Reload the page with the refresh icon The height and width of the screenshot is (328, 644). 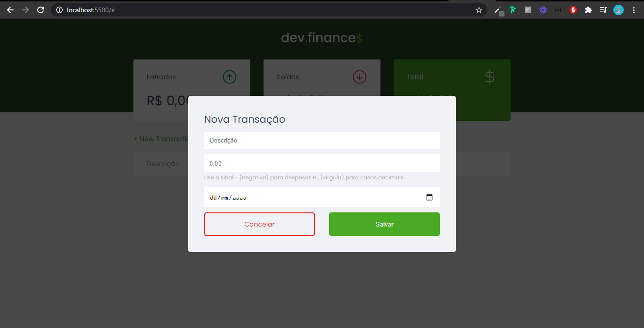tap(41, 10)
